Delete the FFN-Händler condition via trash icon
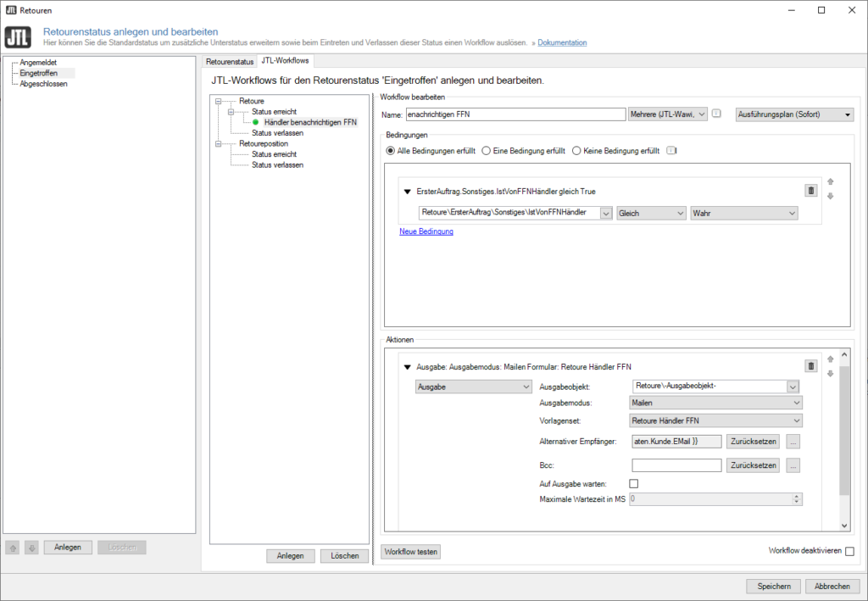Screen dimensions: 868x601 click(810, 191)
